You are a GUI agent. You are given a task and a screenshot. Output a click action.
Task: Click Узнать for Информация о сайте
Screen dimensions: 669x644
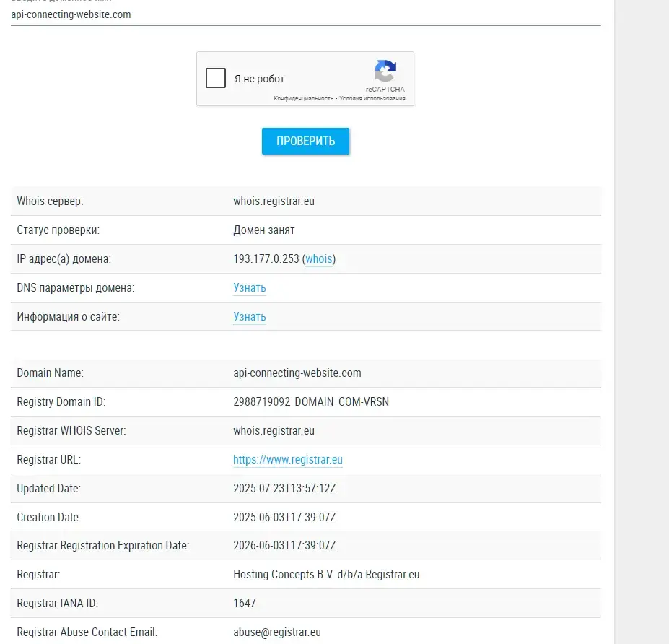click(250, 317)
